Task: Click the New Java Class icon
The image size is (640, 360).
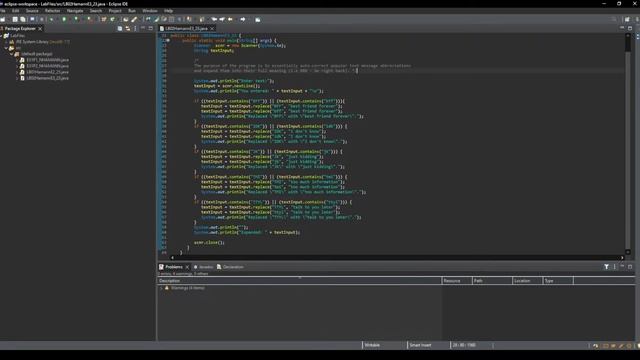Action: 113,19
